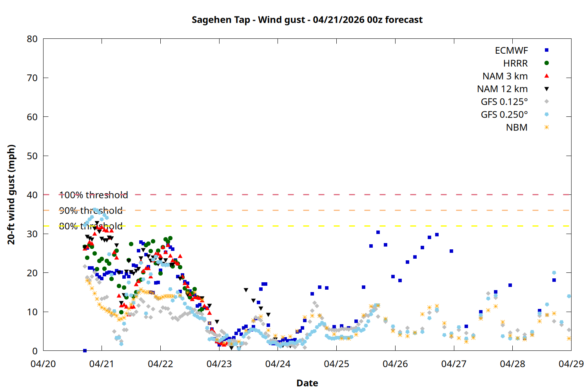Click the GFS 0.125° gray diamond marker
This screenshot has height=392, width=588.
pyautogui.click(x=546, y=102)
